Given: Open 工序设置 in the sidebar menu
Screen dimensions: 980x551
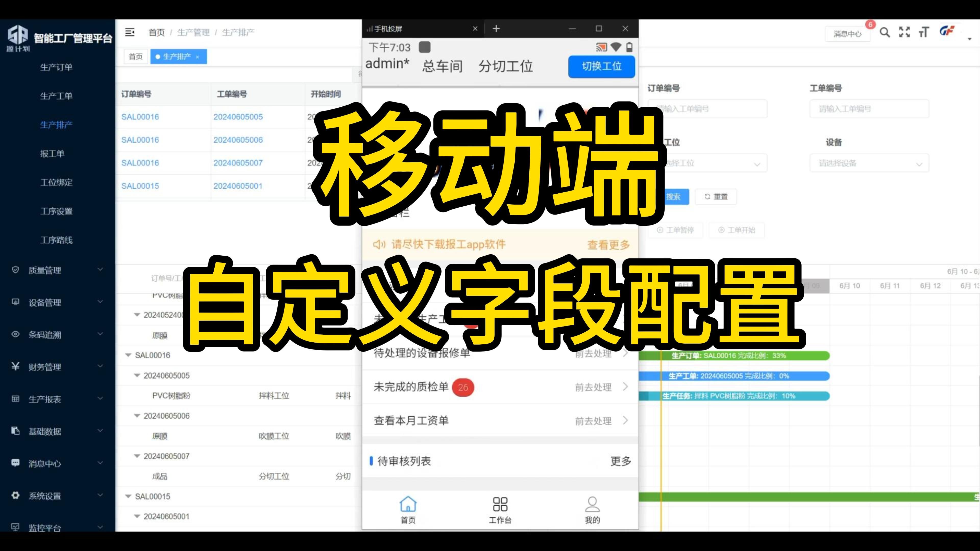Looking at the screenshot, I should [56, 211].
